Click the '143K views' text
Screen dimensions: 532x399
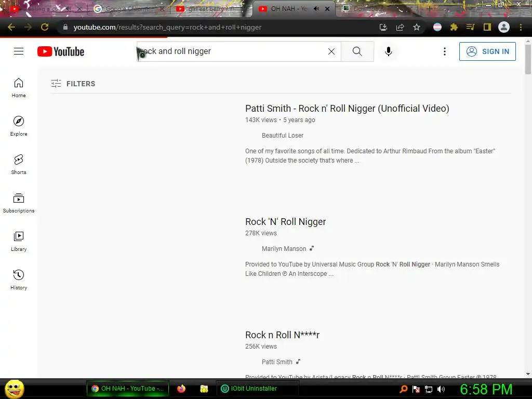tap(261, 120)
